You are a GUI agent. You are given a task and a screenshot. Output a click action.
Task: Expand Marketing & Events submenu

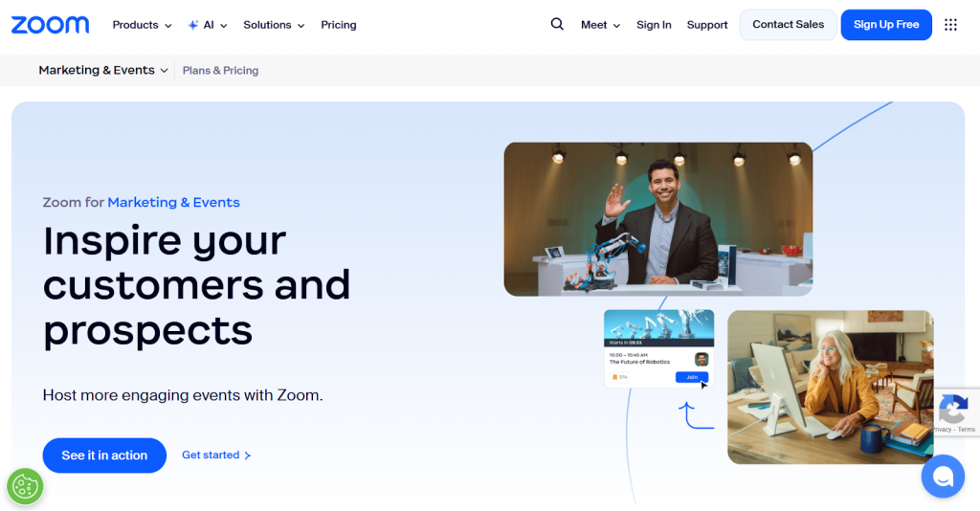[103, 70]
